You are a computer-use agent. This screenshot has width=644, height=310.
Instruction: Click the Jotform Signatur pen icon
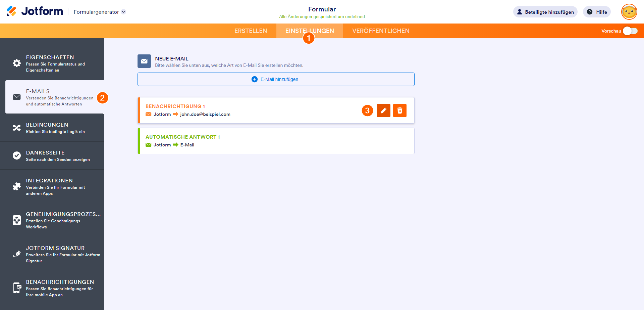tap(17, 254)
